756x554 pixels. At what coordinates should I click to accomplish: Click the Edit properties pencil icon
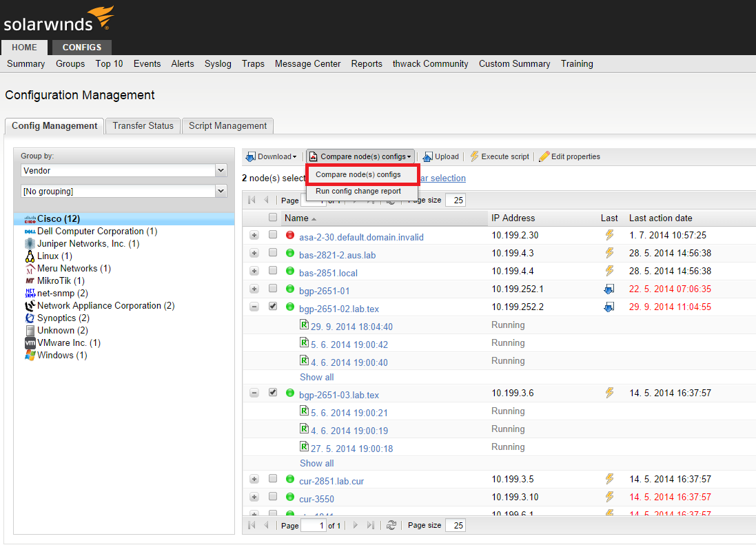543,156
